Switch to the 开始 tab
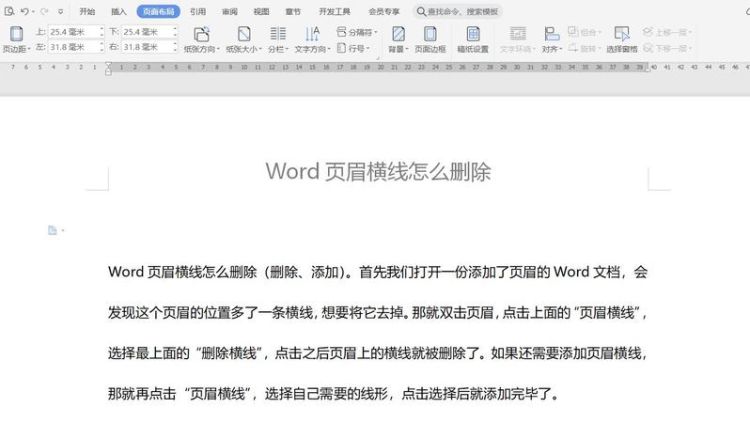 click(87, 11)
